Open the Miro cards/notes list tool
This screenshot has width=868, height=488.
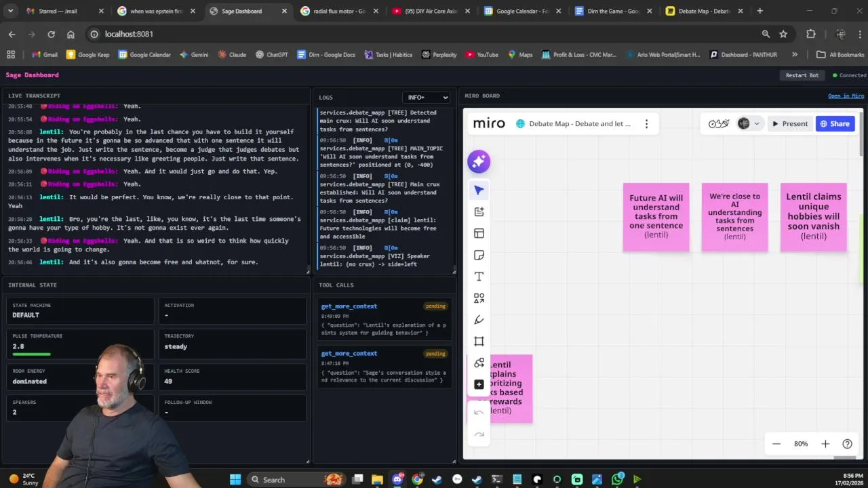tap(479, 211)
